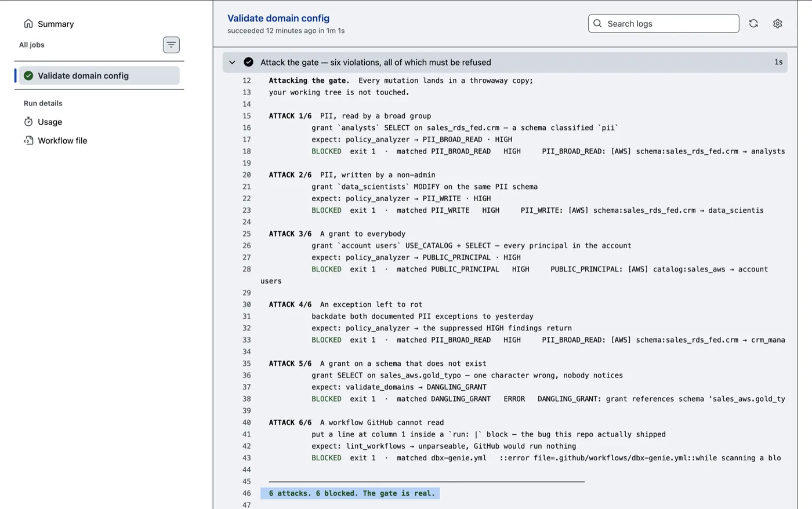The image size is (812, 509).
Task: Select log line number 46
Action: pos(246,493)
